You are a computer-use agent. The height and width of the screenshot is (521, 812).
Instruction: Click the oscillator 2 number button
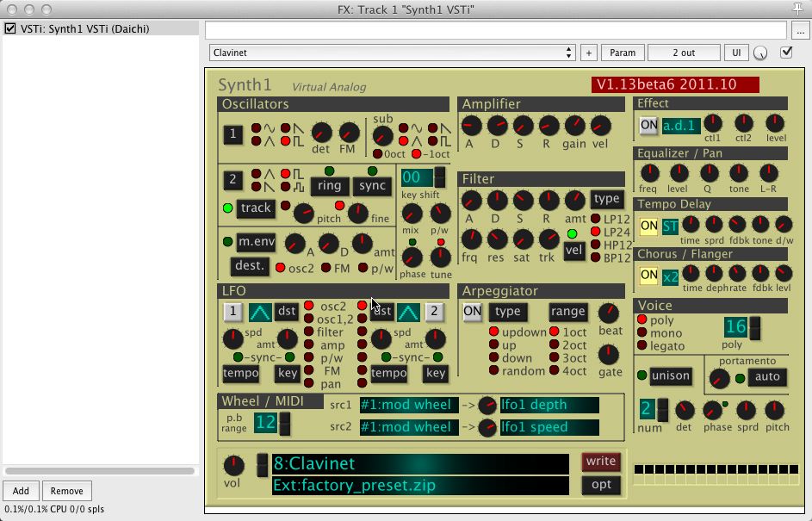coord(233,180)
